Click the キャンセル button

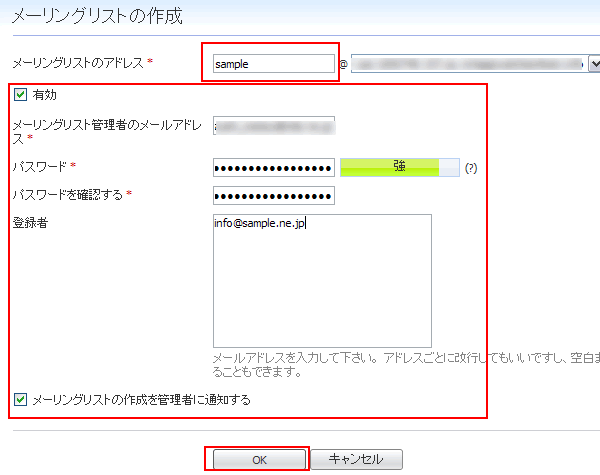tap(356, 459)
